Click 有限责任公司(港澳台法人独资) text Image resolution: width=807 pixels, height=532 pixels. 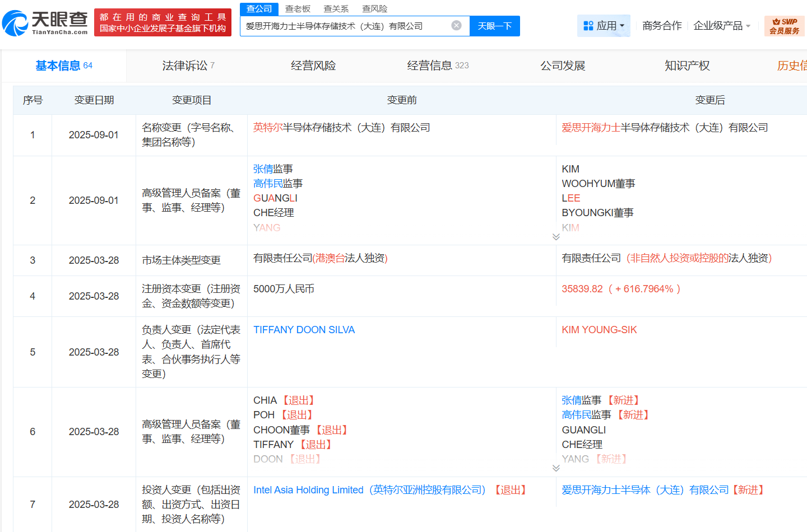click(x=321, y=258)
